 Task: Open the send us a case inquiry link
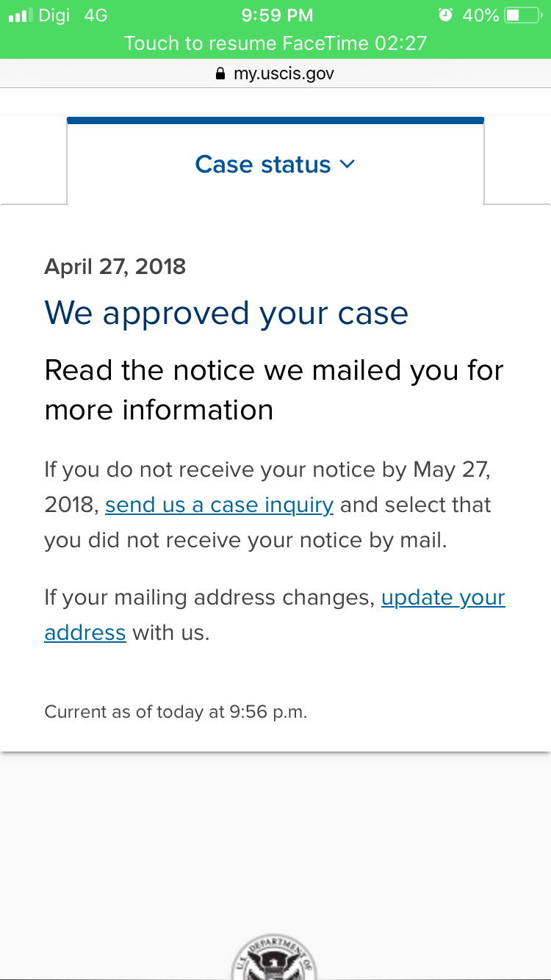(x=220, y=505)
